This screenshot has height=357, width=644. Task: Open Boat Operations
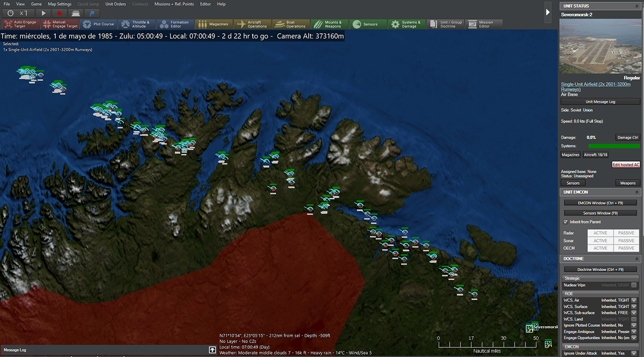coord(291,24)
